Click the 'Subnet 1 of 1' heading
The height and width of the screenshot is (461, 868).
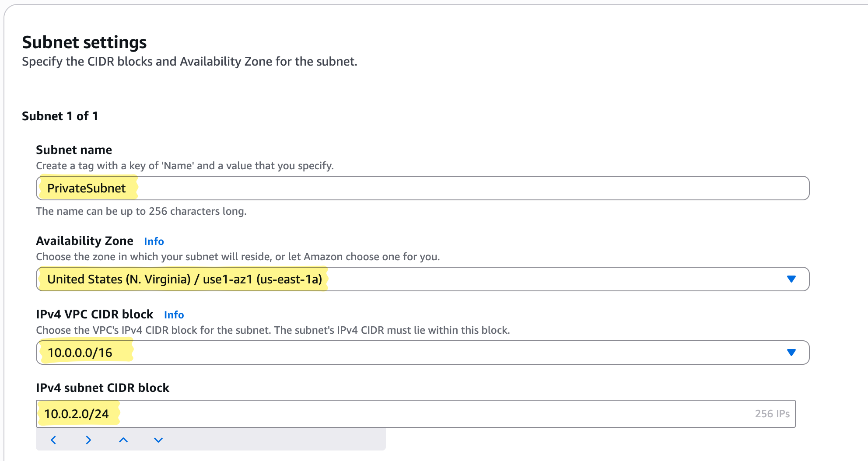click(x=60, y=116)
